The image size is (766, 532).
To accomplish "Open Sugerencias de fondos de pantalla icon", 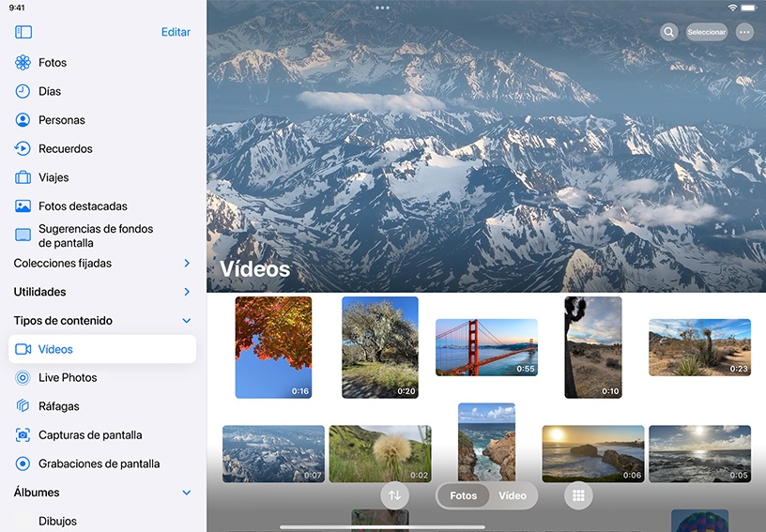I will point(23,236).
